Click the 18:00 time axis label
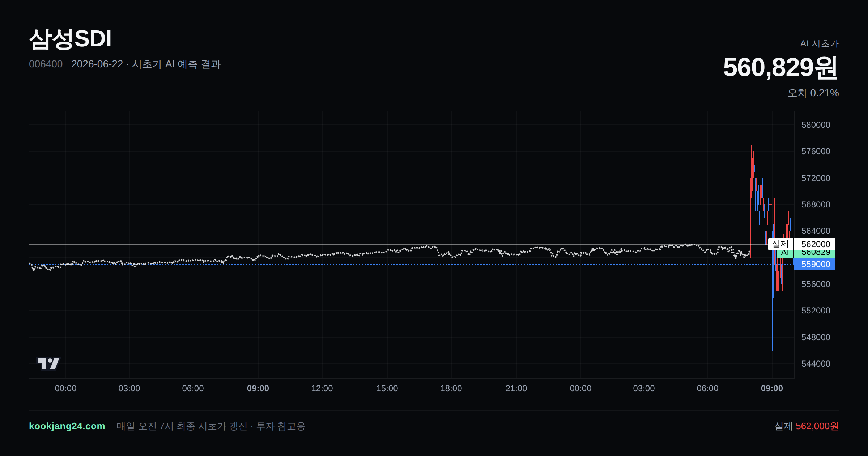The height and width of the screenshot is (456, 868). pos(451,388)
